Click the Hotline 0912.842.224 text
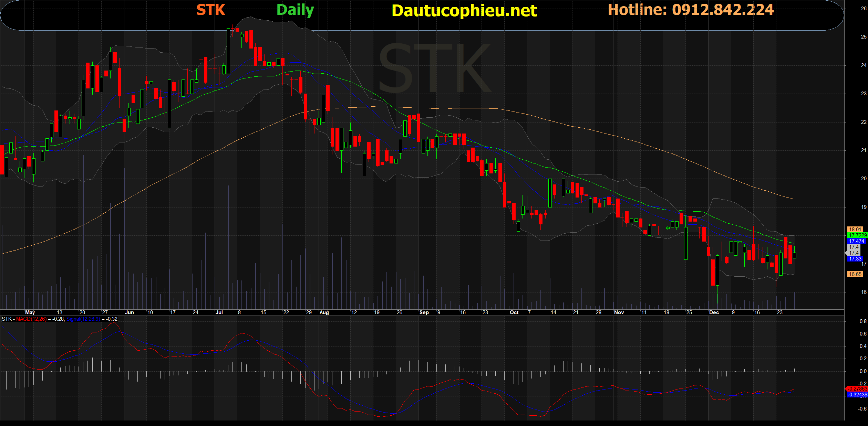 691,10
